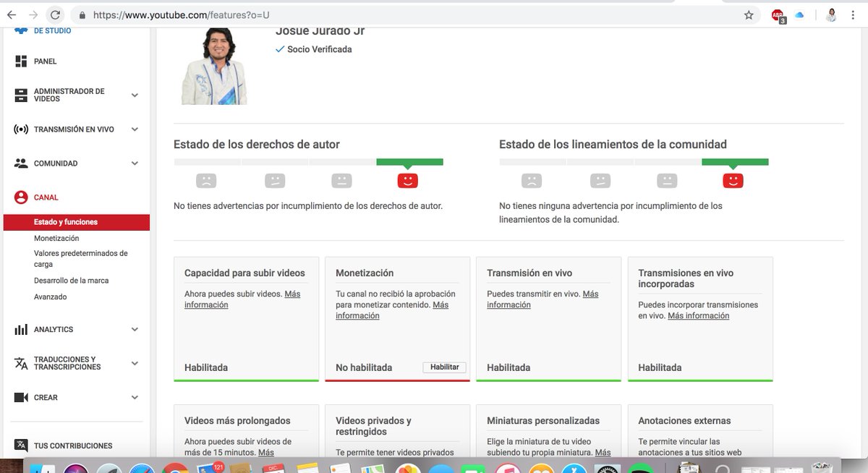Open Valores predeterminados de carga
Viewport: 868px width, 473px height.
pyautogui.click(x=81, y=259)
